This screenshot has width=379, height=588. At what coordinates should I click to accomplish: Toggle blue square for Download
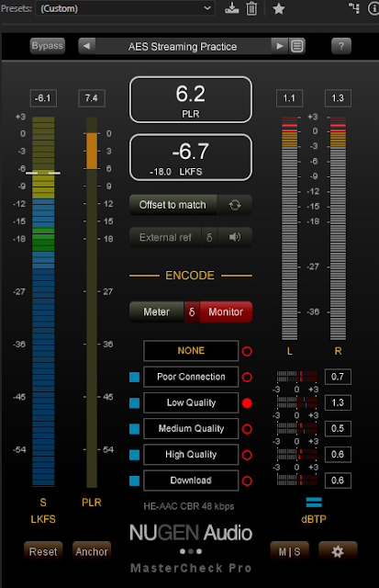(x=135, y=481)
